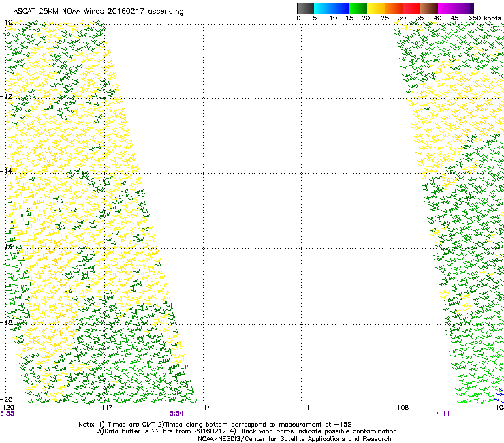Click the '-114' longitude label
504x443 pixels.
[203, 408]
